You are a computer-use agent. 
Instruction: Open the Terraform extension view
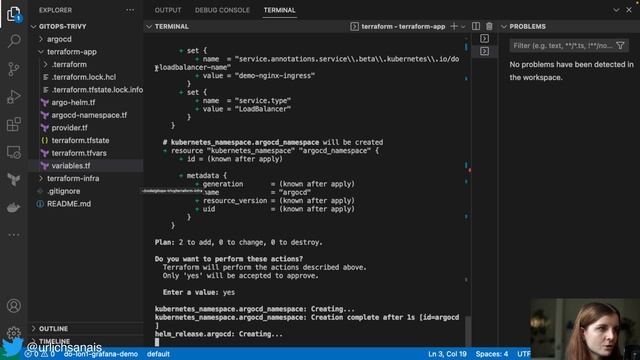pos(13,180)
